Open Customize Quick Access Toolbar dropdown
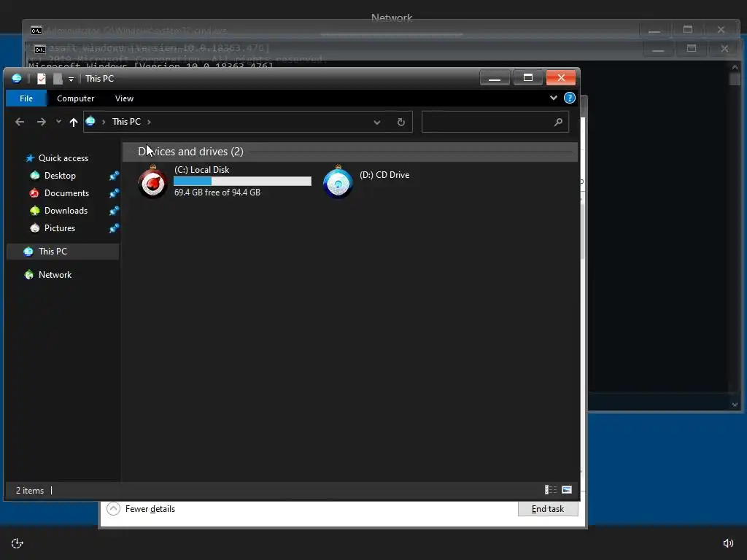Viewport: 747px width, 560px height. (71, 79)
